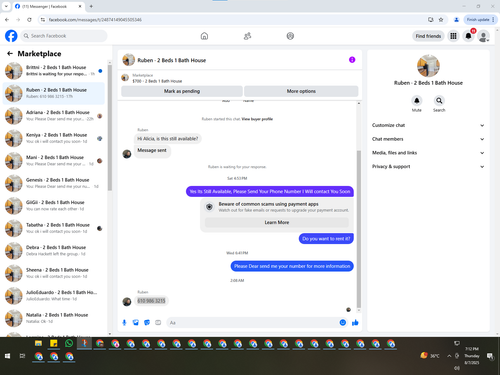Click Finish update in browser
This screenshot has width=500, height=375.
pos(480,20)
